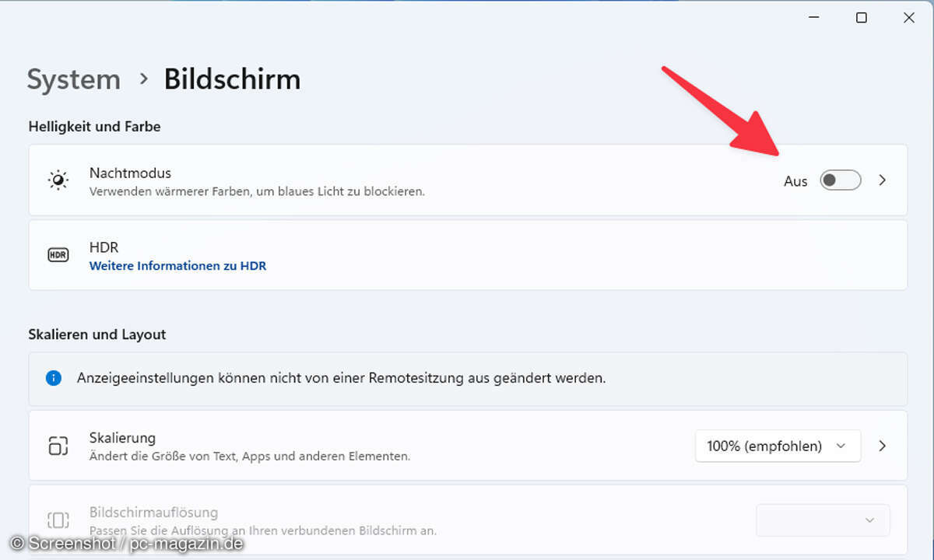Open Nachtmodus details via its chevron
The height and width of the screenshot is (560, 934).
click(883, 180)
